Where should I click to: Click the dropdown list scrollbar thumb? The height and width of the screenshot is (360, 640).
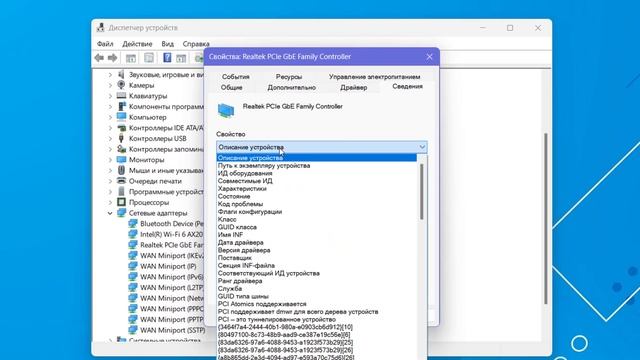pos(422,192)
